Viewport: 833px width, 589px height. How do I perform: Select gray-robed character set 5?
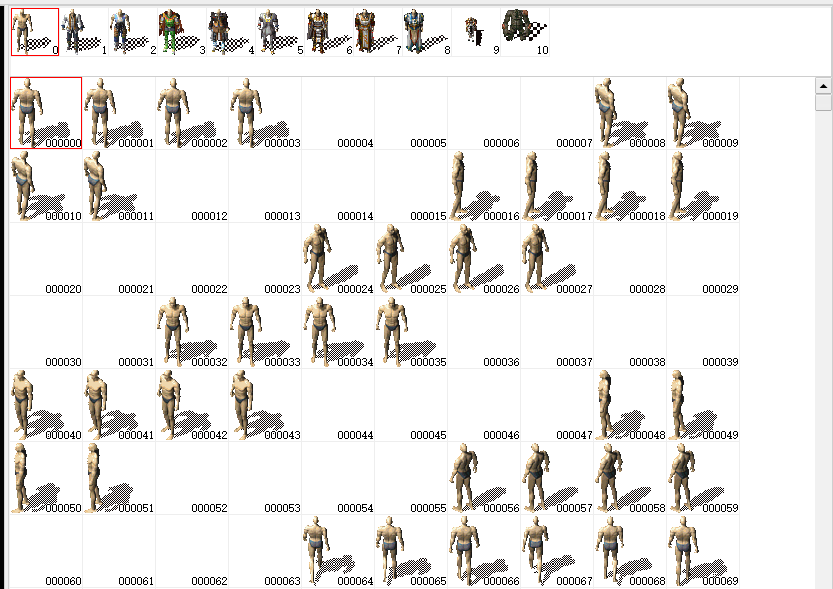(x=280, y=32)
